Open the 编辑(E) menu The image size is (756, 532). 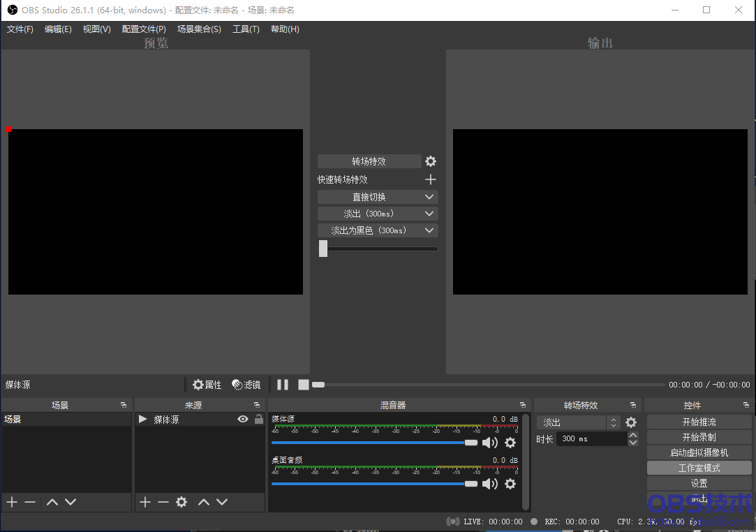[x=58, y=29]
